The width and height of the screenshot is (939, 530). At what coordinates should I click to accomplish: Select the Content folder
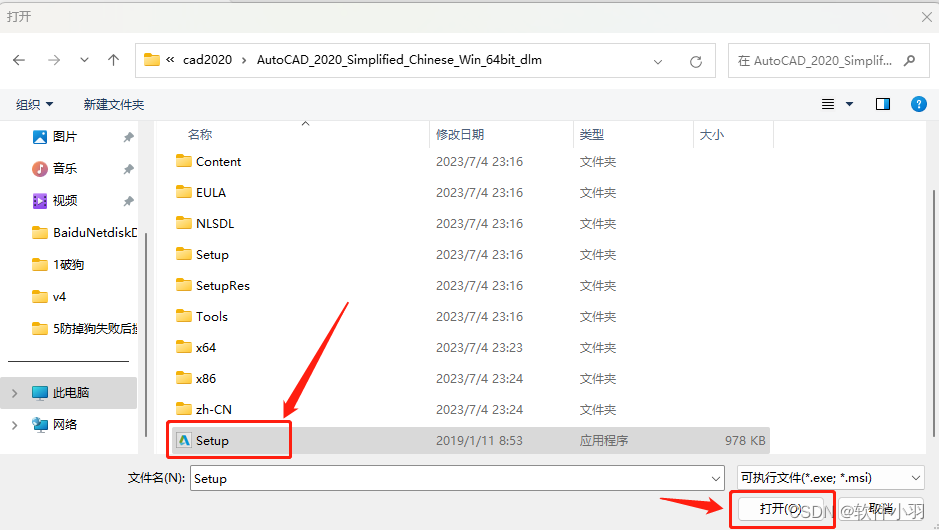[208, 162]
